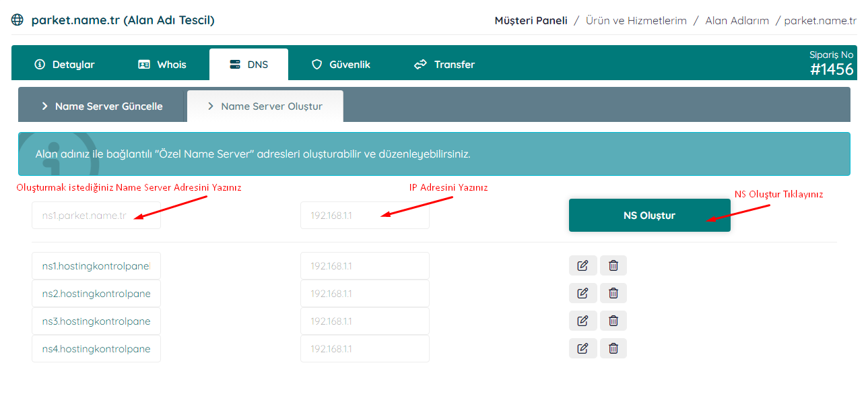
Task: Go to Ürün ve Hizmetlerim breadcrumb
Action: point(636,21)
